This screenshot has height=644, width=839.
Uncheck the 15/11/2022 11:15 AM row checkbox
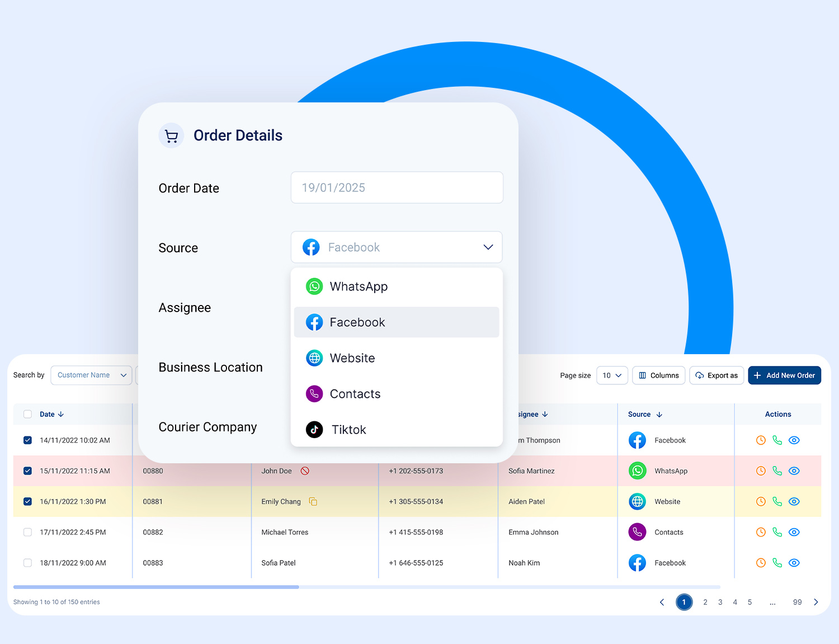coord(27,471)
